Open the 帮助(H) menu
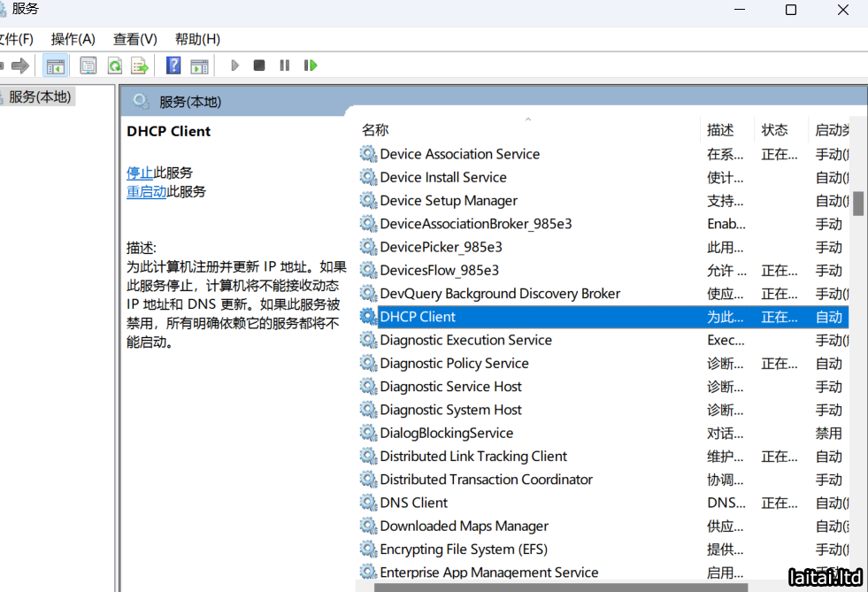 pos(197,39)
